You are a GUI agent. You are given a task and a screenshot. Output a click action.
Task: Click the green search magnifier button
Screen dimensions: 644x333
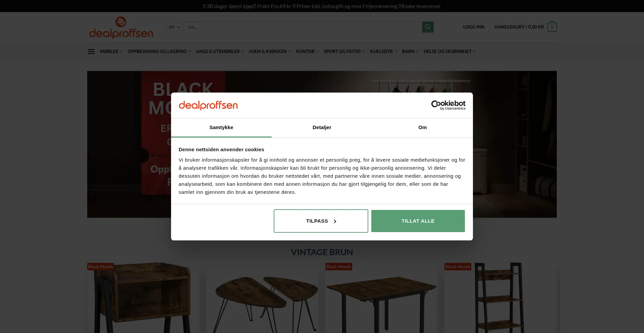pyautogui.click(x=428, y=27)
